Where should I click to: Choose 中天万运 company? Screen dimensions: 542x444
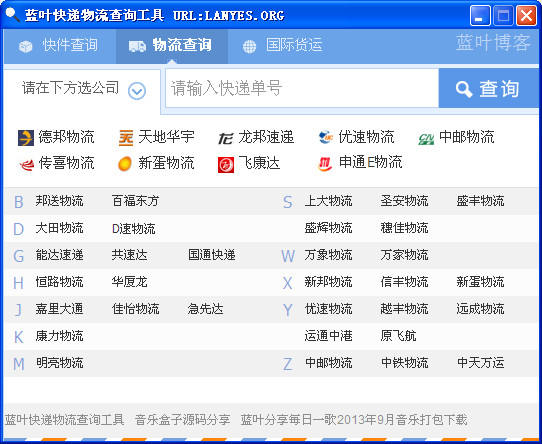480,363
